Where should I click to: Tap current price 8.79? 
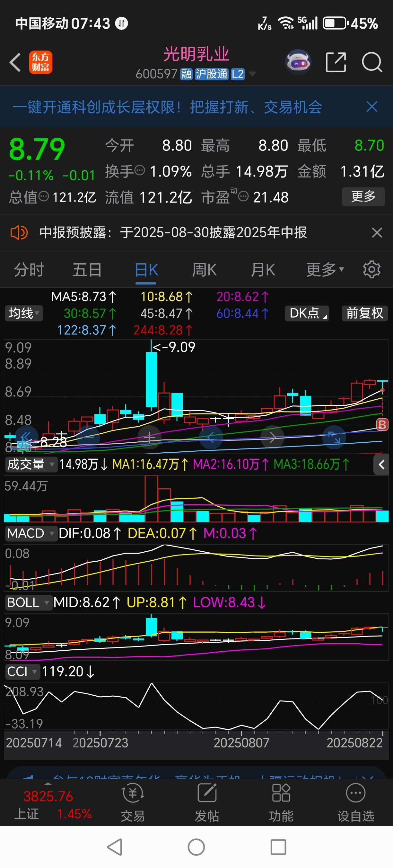pyautogui.click(x=37, y=149)
